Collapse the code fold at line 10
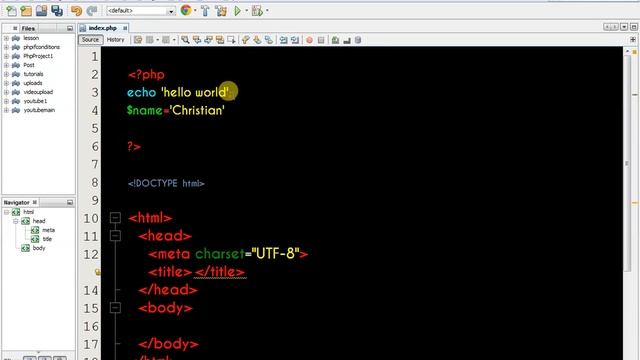The height and width of the screenshot is (360, 640). [x=116, y=218]
